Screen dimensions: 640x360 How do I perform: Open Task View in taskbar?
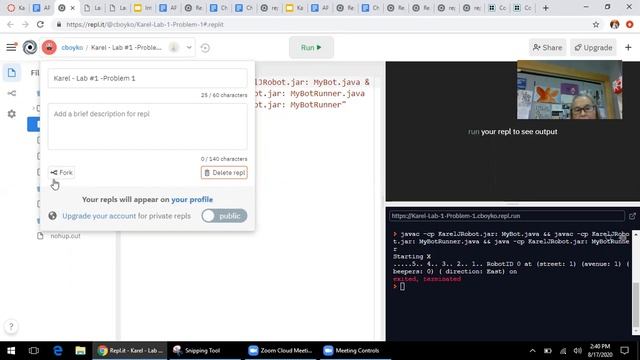[x=34, y=351]
